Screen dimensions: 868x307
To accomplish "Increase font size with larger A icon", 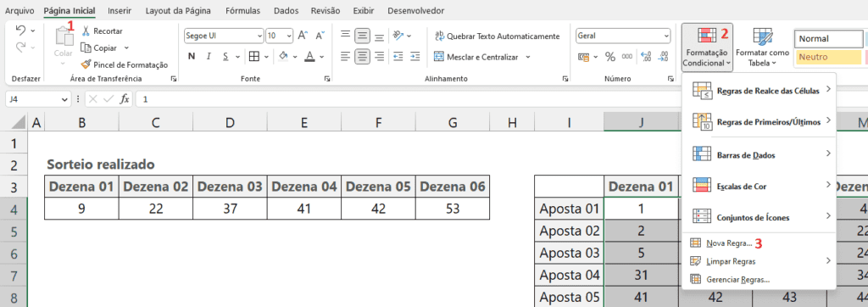I will [303, 36].
